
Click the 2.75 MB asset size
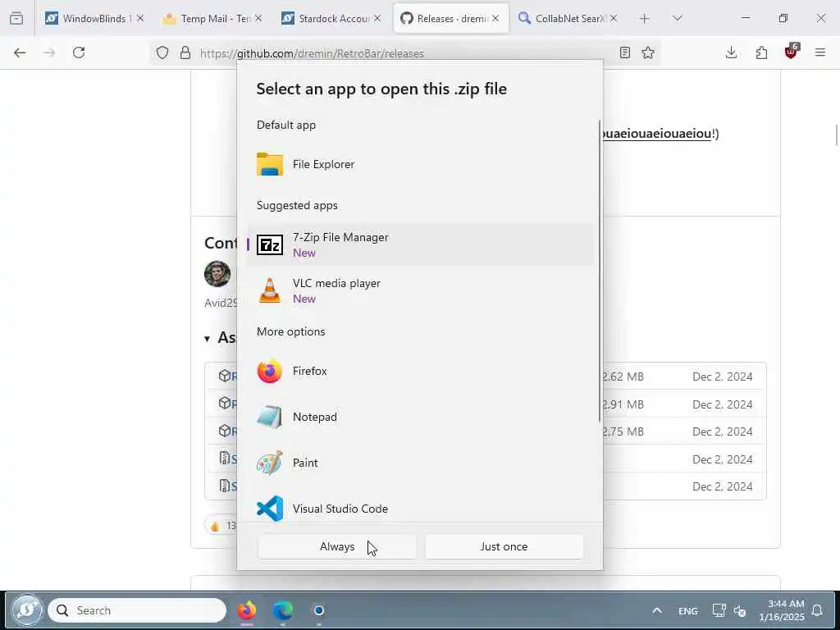[623, 431]
